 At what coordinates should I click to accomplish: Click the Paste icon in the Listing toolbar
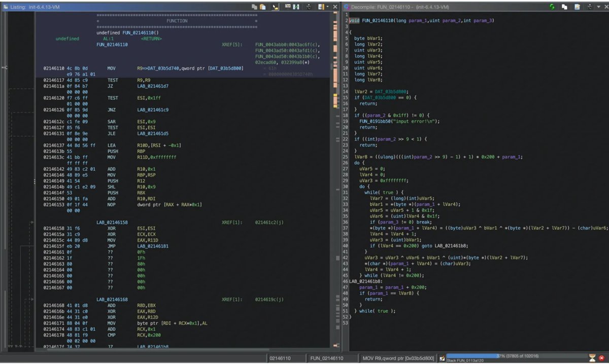click(x=262, y=6)
